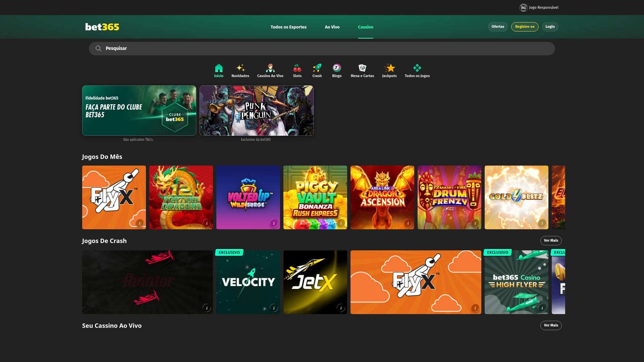Viewport: 644px width, 362px height.
Task: Show info for JetX
Action: 341,308
